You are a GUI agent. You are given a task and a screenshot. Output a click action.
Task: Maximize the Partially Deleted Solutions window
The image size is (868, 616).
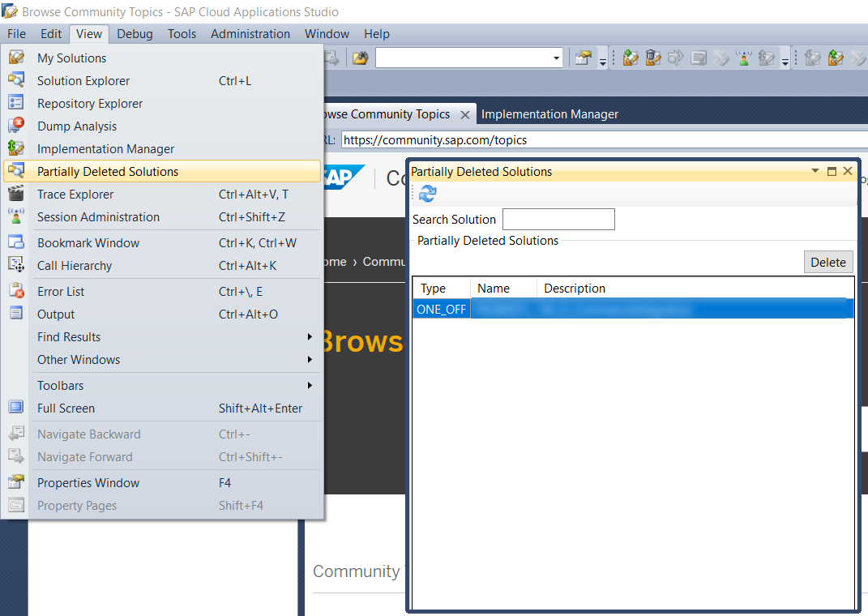point(832,171)
